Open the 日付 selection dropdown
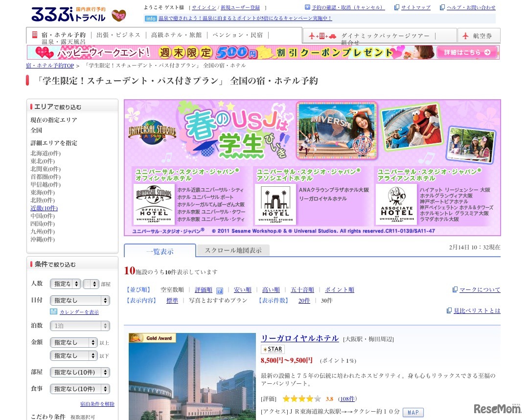This screenshot has width=528, height=420. (x=80, y=300)
